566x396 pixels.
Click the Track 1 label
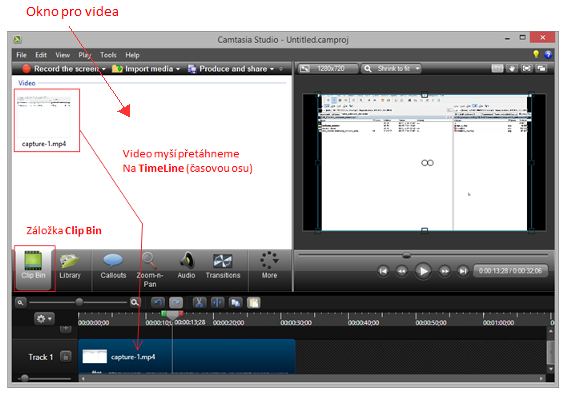click(x=40, y=357)
